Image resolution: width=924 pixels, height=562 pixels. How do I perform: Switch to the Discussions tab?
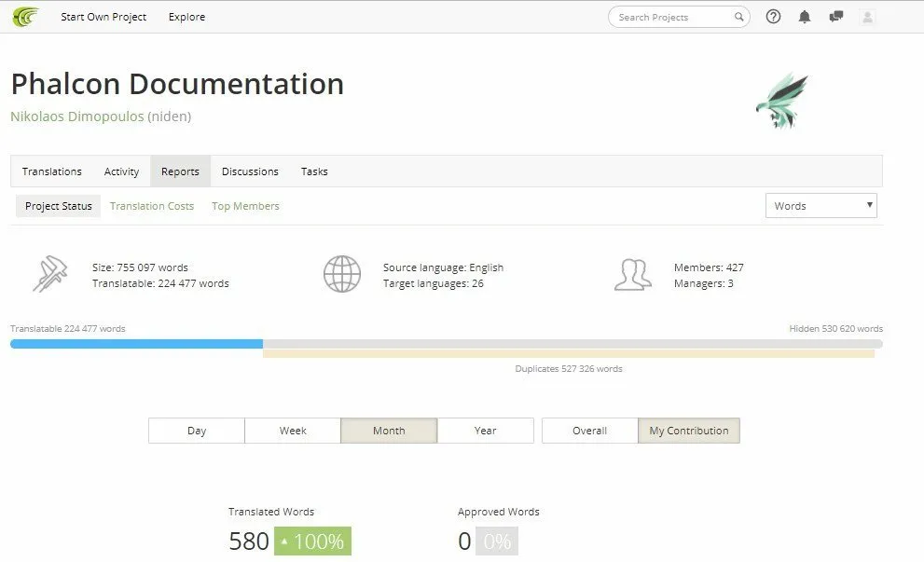[250, 171]
